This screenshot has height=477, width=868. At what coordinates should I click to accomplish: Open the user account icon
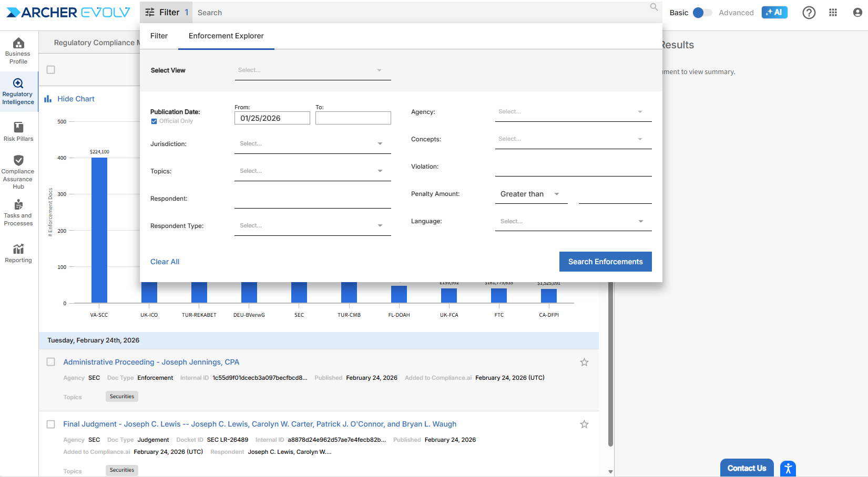[857, 13]
